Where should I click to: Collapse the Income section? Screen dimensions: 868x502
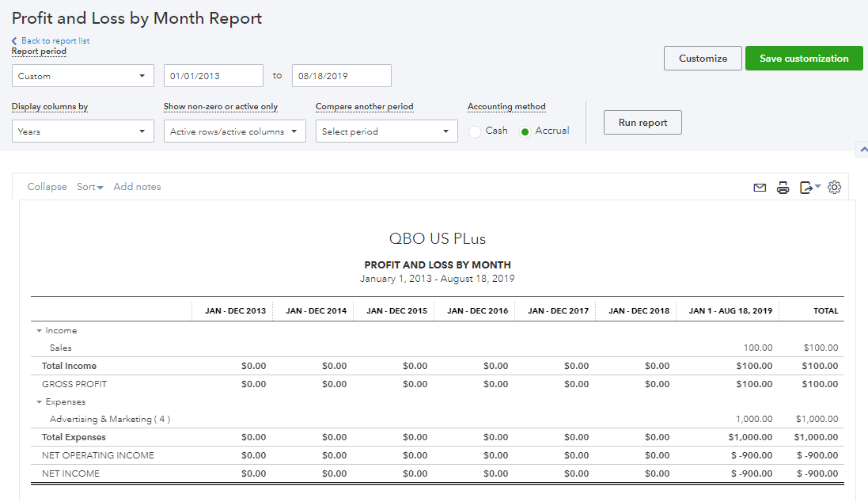(x=40, y=331)
